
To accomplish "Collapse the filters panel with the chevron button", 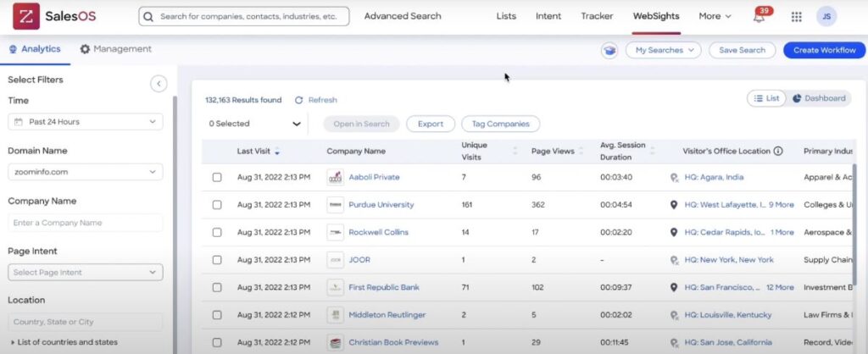I will (x=159, y=84).
